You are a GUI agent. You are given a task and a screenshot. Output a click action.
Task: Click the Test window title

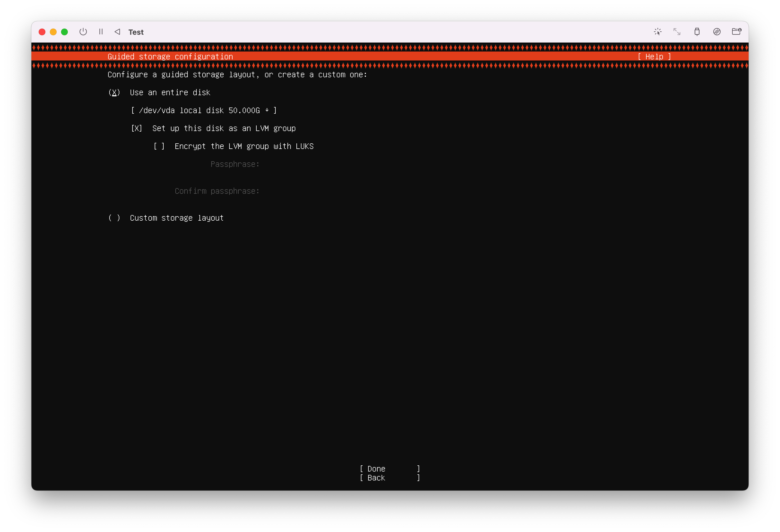coord(136,32)
